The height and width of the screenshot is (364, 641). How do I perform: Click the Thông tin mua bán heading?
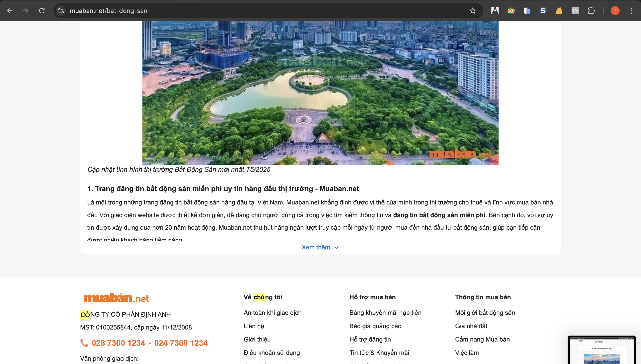click(483, 297)
